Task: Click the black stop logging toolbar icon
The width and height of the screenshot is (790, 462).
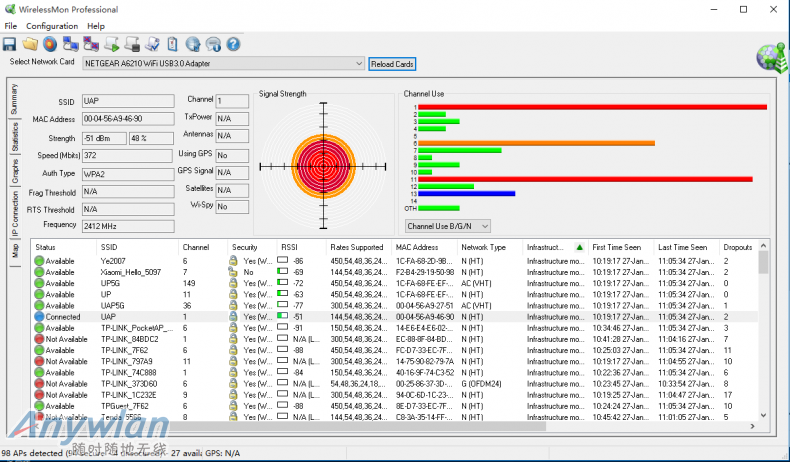Action: click(132, 44)
